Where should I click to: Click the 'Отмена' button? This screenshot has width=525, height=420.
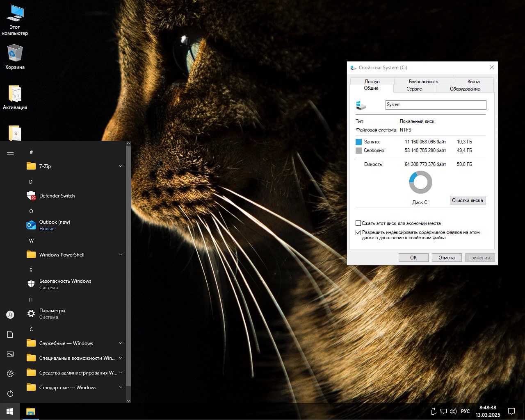point(447,258)
